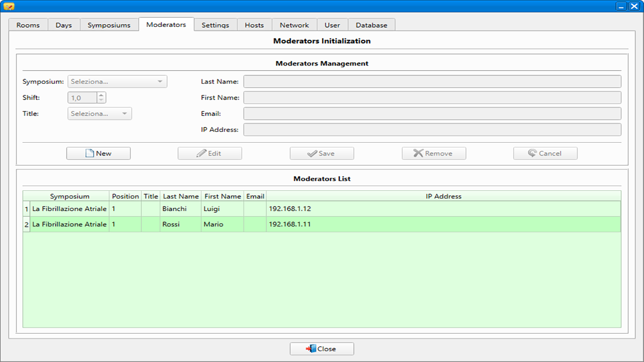
Task: Click the Cancel button
Action: pyautogui.click(x=545, y=153)
